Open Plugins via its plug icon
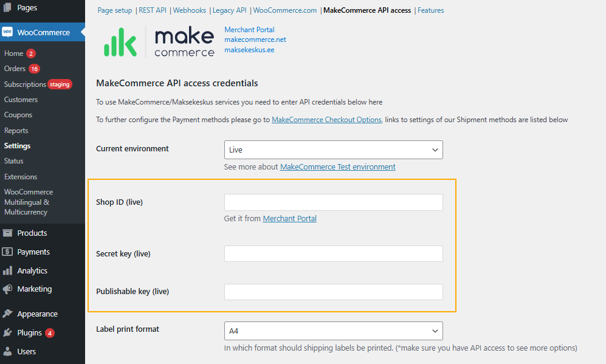 (x=7, y=332)
